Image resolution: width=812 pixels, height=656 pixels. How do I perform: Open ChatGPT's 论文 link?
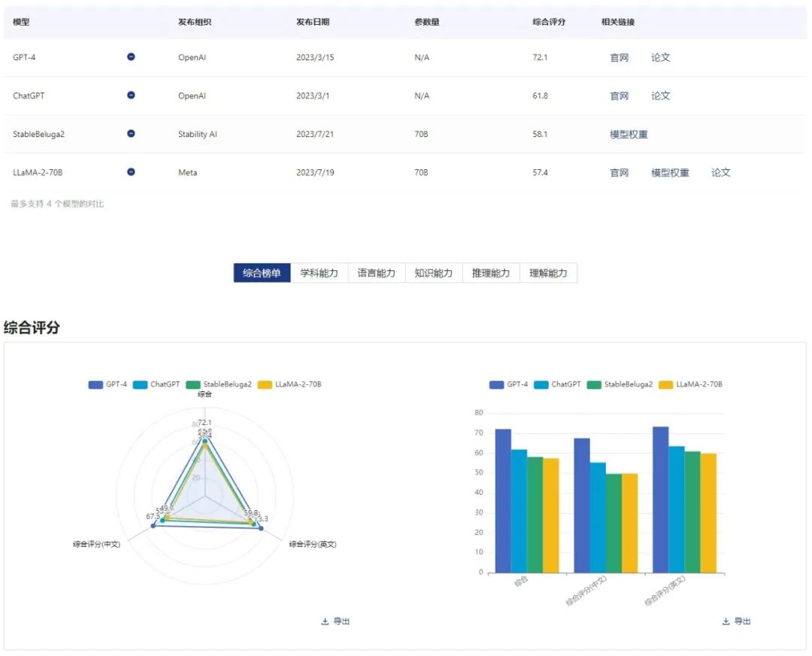[660, 96]
